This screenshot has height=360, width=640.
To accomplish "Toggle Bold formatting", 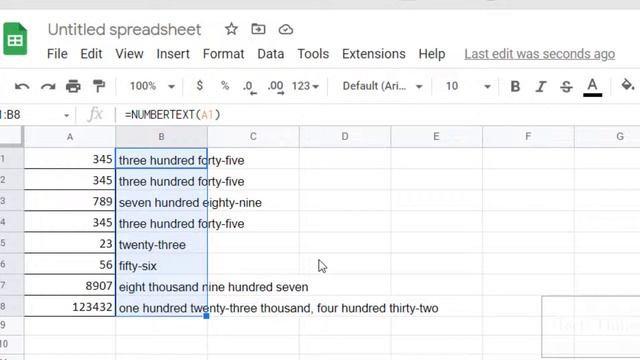I will tap(515, 87).
